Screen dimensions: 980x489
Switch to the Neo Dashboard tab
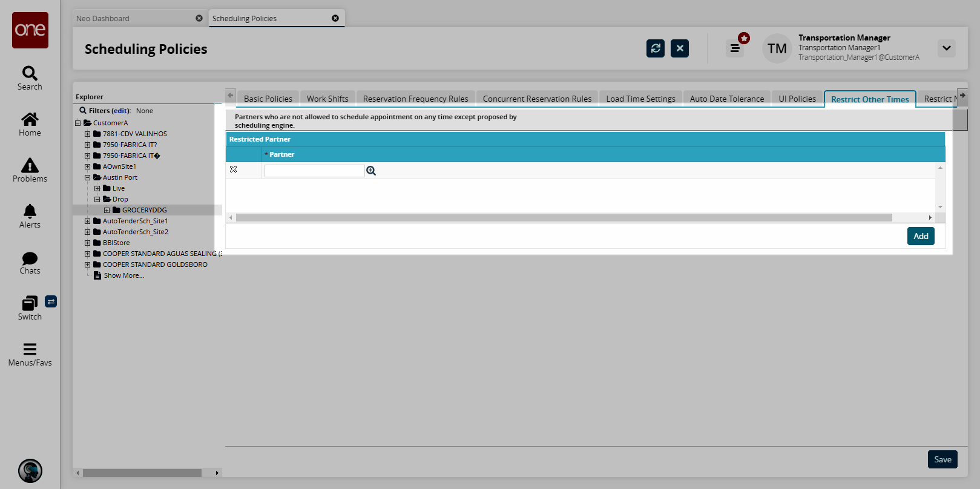139,18
